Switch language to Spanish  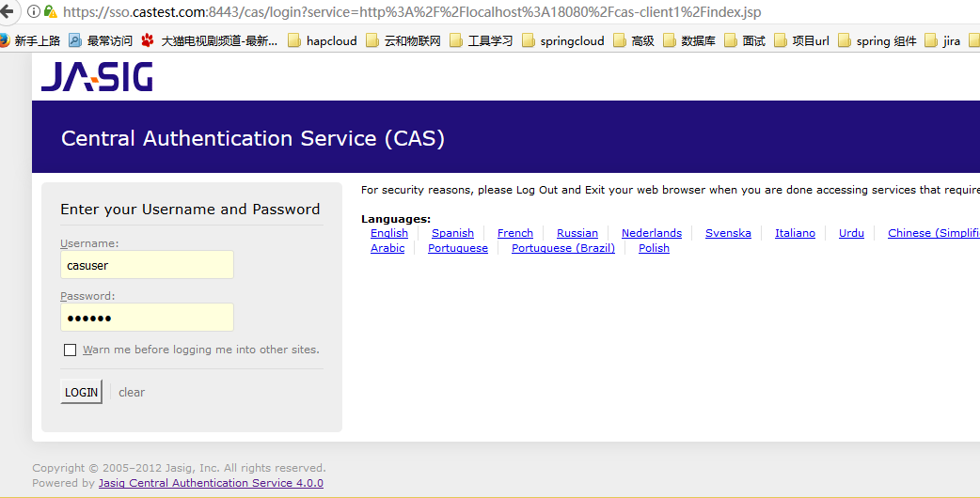click(x=452, y=233)
